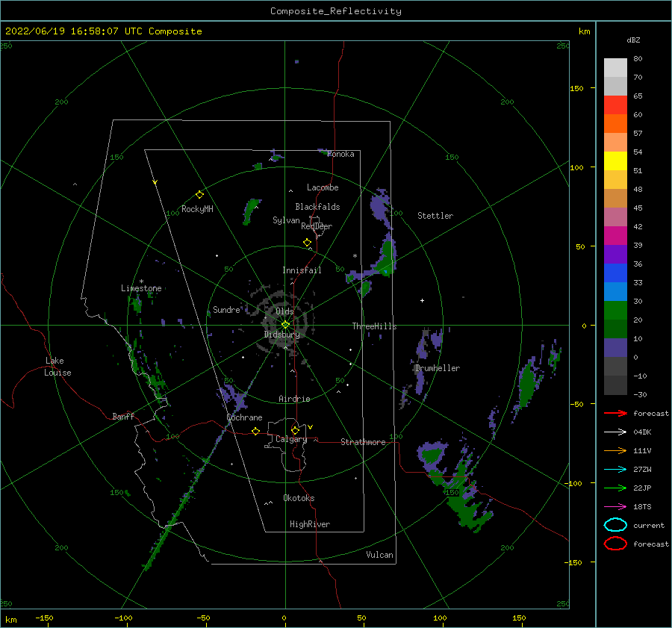Click the Sylvan label
Image resolution: width=672 pixels, height=628 pixels.
286,220
